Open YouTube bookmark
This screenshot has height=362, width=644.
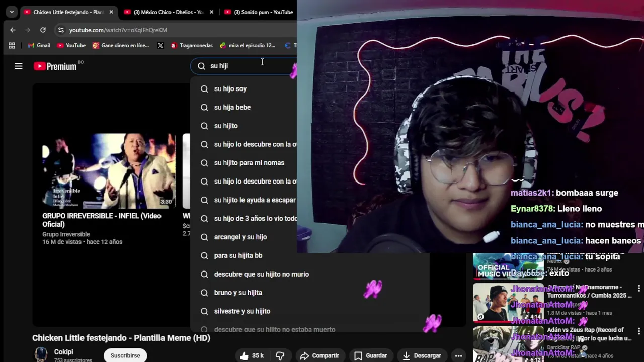[71, 45]
